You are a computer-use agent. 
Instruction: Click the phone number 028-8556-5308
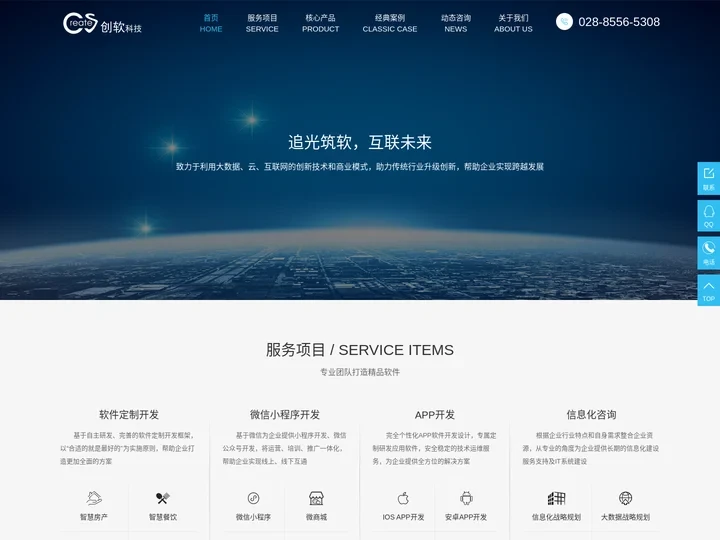[x=619, y=22]
